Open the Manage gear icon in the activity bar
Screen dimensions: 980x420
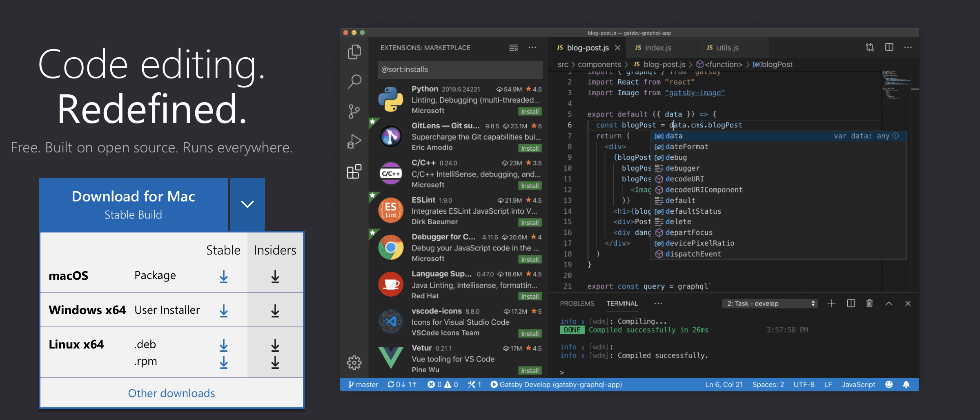click(354, 362)
